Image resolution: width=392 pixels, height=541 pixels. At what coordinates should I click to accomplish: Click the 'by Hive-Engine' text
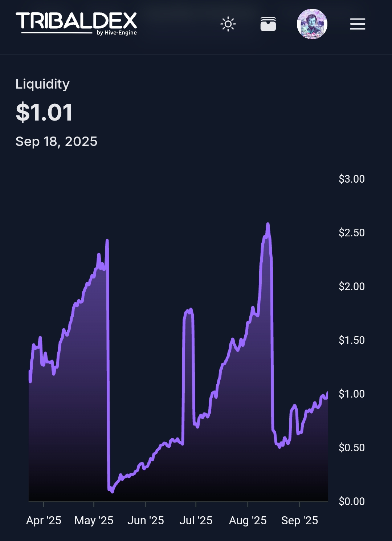tap(117, 33)
